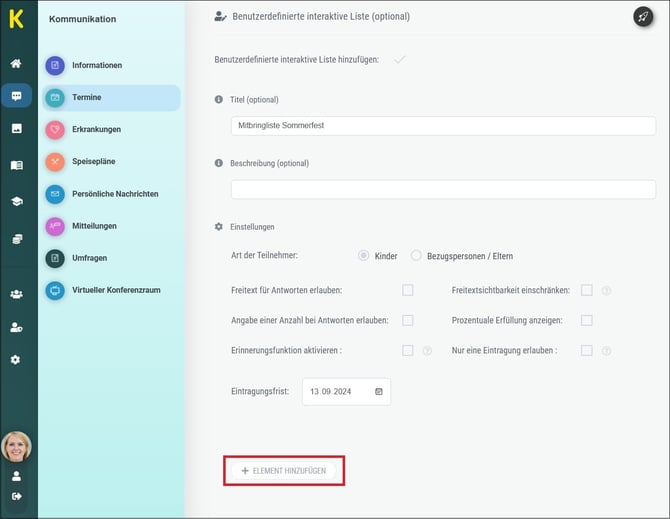Click the Informationen purple icon
Viewport: 670px width, 519px height.
(55, 65)
